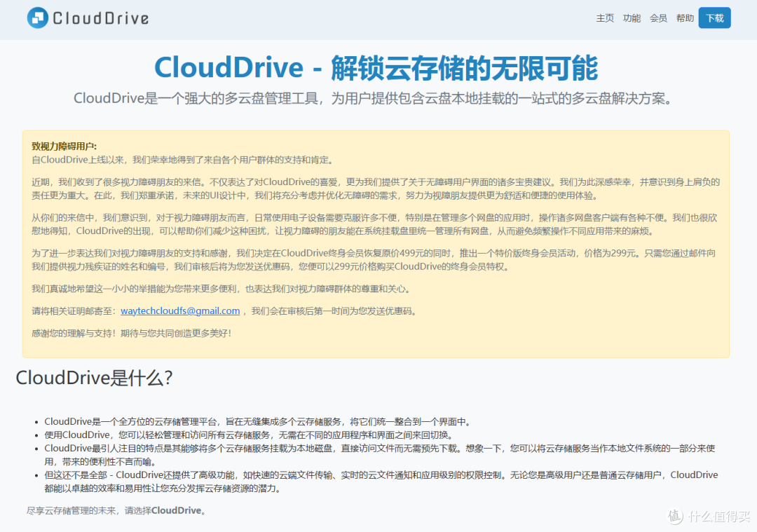Click the line 感谢您的理解与支持！
Screen dimensions: 757x532
(x=132, y=333)
